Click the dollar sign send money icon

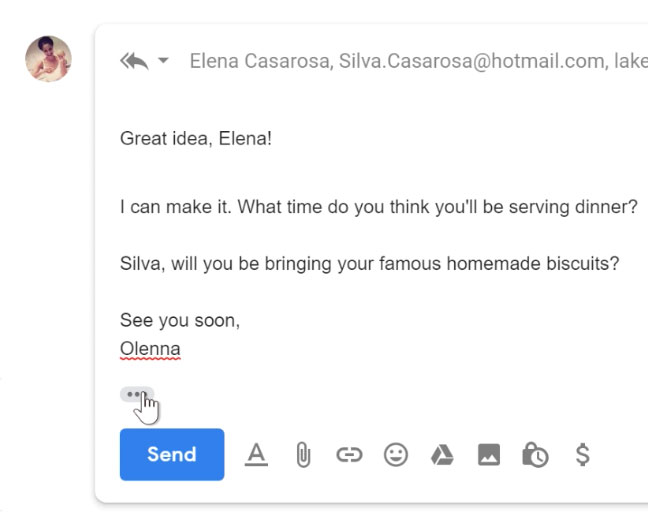point(582,455)
